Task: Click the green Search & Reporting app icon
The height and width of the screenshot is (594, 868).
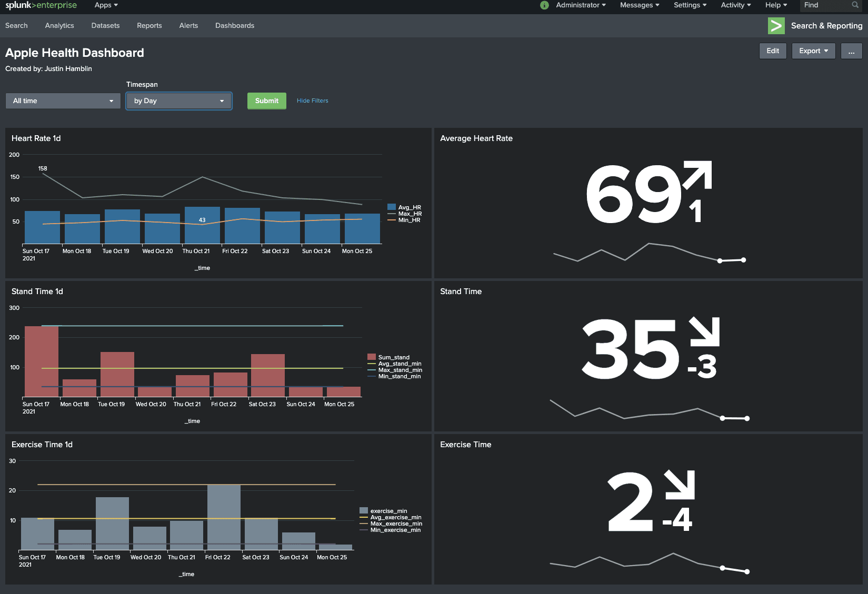Action: 776,26
